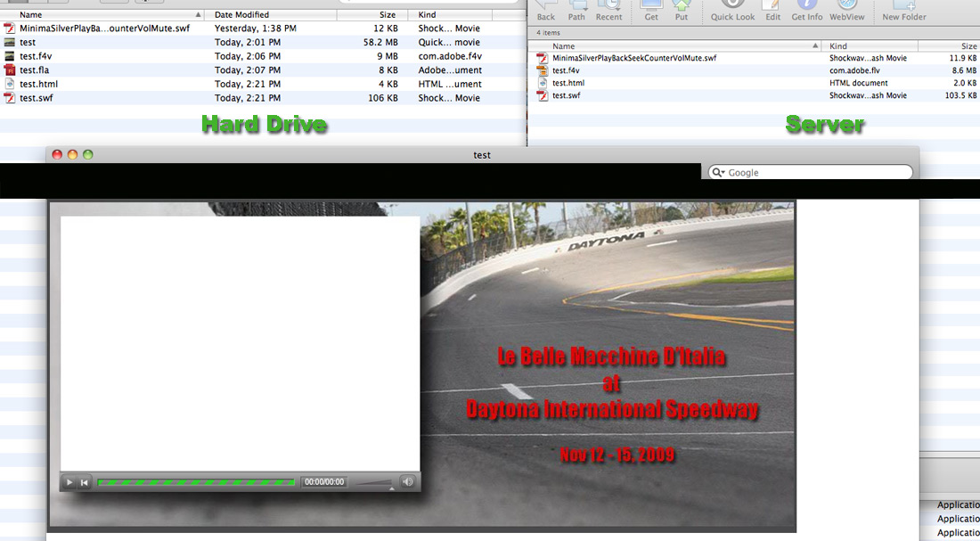Click the '4 items' status text
The height and width of the screenshot is (541, 980).
click(x=548, y=32)
